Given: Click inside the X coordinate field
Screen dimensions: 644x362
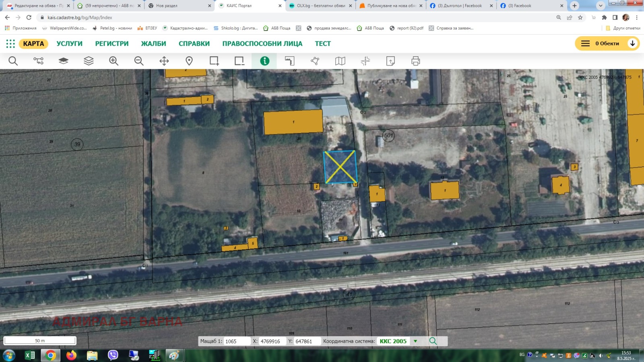Looking at the screenshot, I should coord(270,341).
